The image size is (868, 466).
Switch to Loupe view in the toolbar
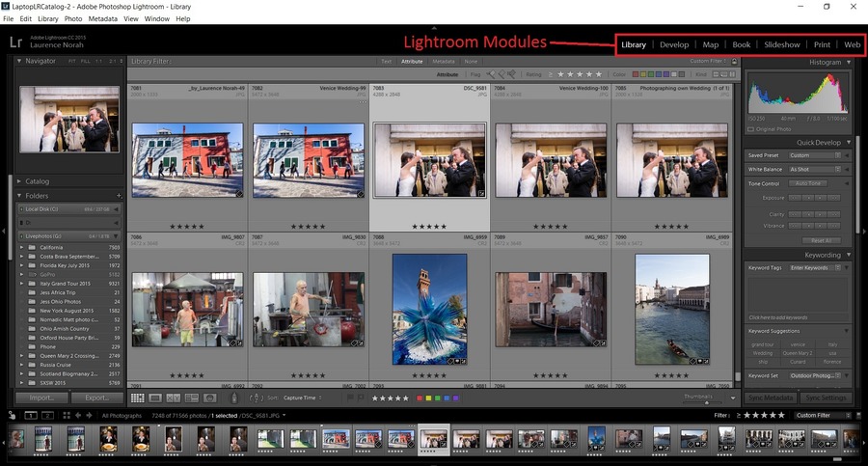point(155,397)
